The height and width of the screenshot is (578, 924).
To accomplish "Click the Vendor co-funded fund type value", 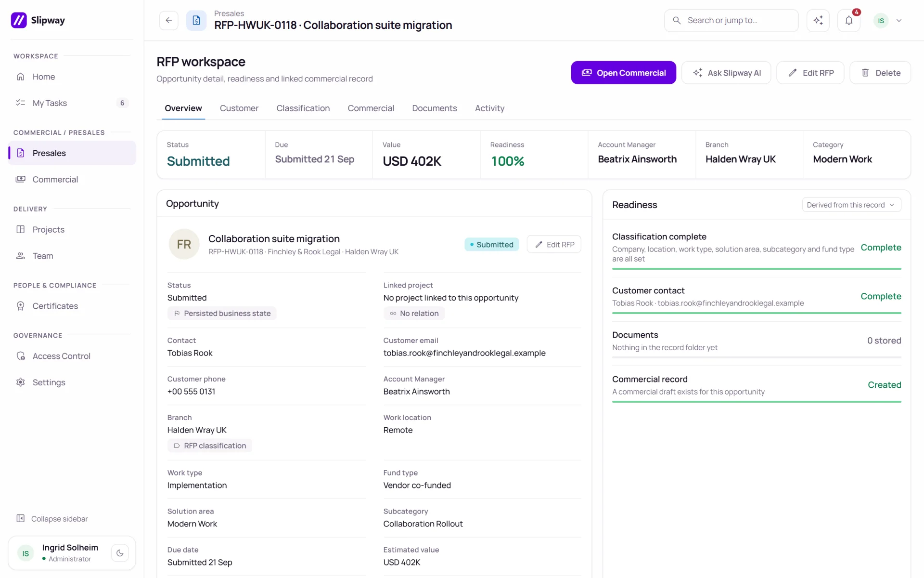I will click(417, 485).
